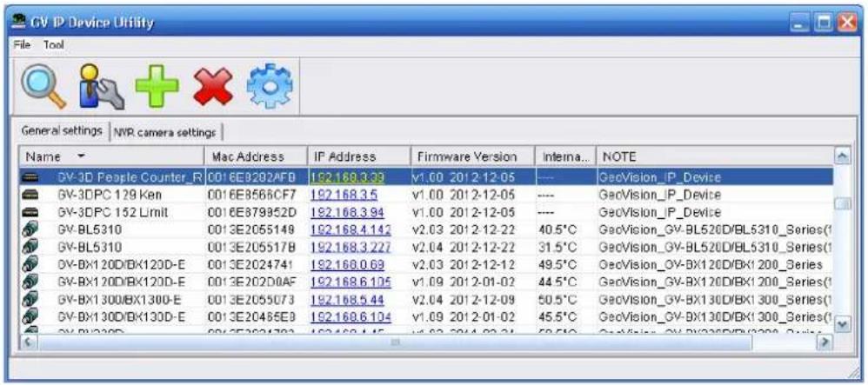868x385 pixels.
Task: Click the green plus add device icon
Action: pos(157,86)
